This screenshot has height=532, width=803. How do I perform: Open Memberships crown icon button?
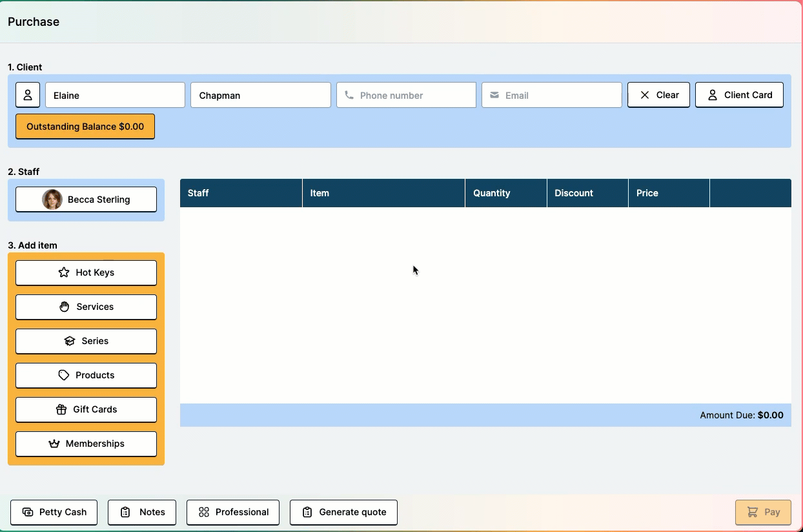tap(86, 444)
